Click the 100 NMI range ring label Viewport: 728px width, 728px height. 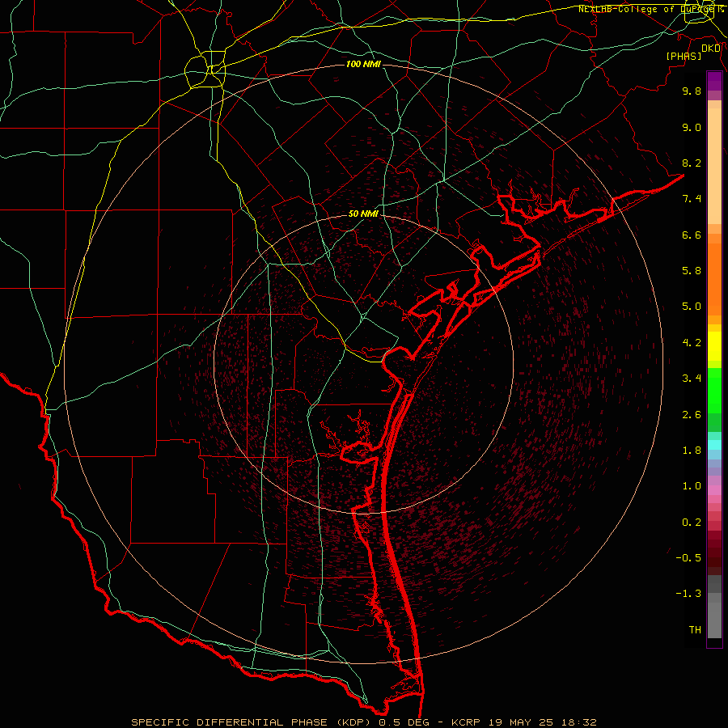pyautogui.click(x=363, y=64)
